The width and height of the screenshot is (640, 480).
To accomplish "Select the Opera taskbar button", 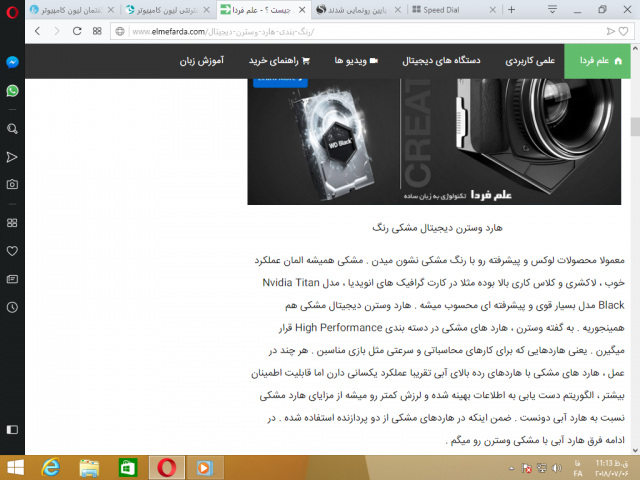I will (167, 467).
